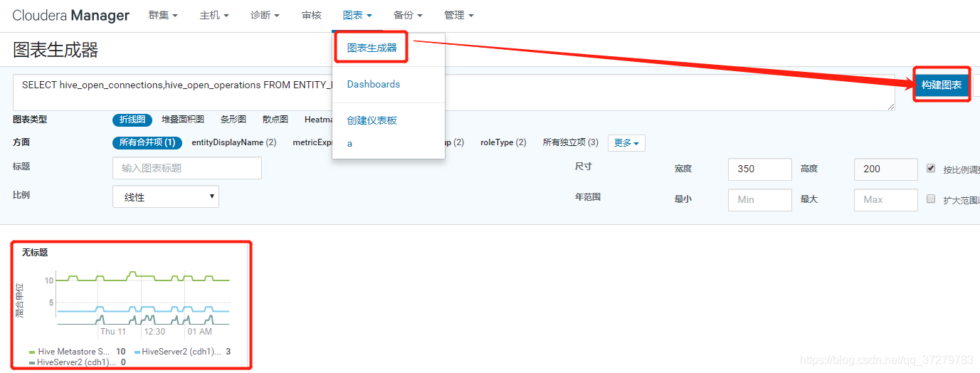Image resolution: width=980 pixels, height=373 pixels.
Task: Open the 备份 dropdown menu
Action: click(x=408, y=15)
